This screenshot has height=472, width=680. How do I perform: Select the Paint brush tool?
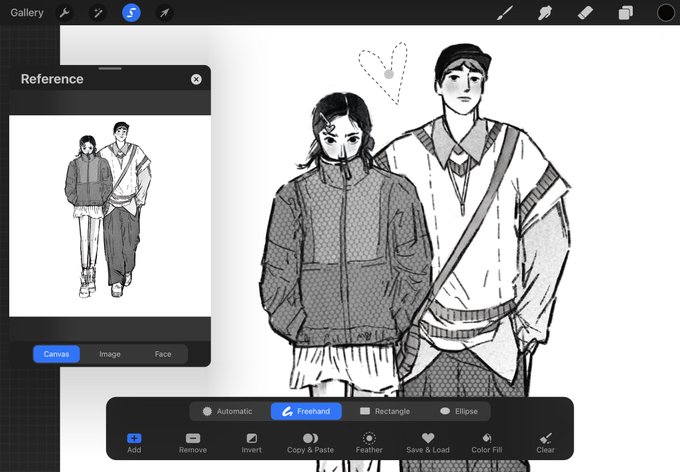[505, 13]
